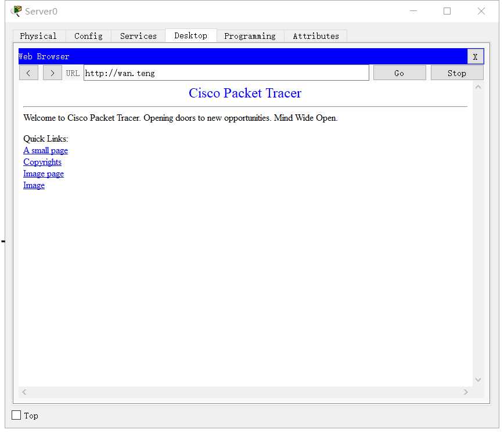Close the Web Browser with X button
The image size is (504, 433).
pyautogui.click(x=475, y=57)
